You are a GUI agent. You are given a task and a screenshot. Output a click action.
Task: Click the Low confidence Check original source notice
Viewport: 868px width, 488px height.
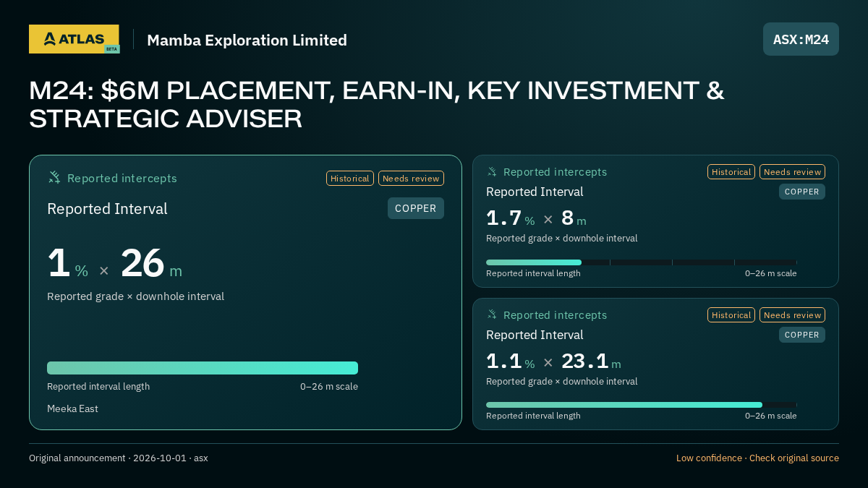(757, 458)
